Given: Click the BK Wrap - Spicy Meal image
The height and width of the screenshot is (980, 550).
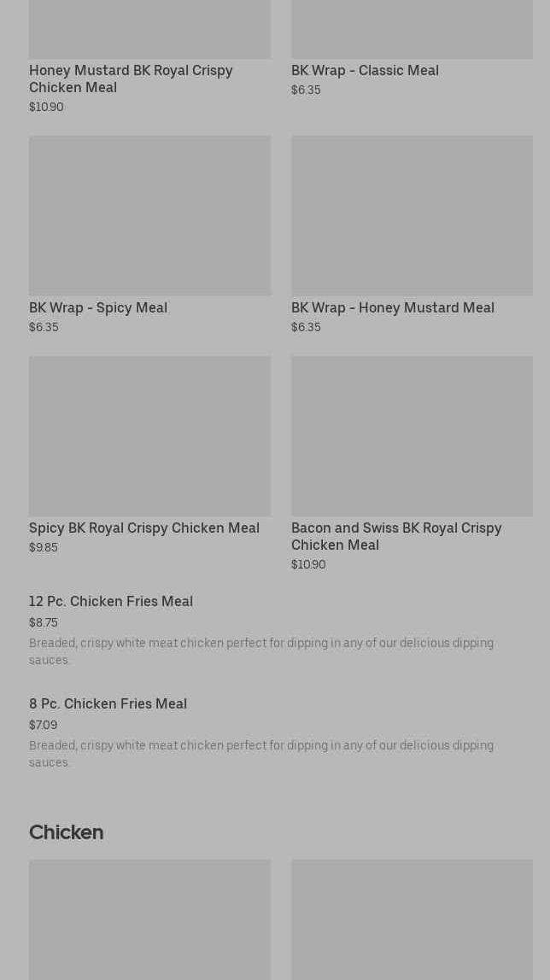Looking at the screenshot, I should click(x=150, y=216).
